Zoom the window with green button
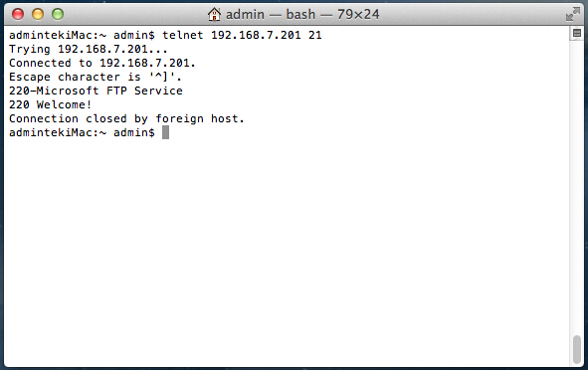 (x=58, y=14)
